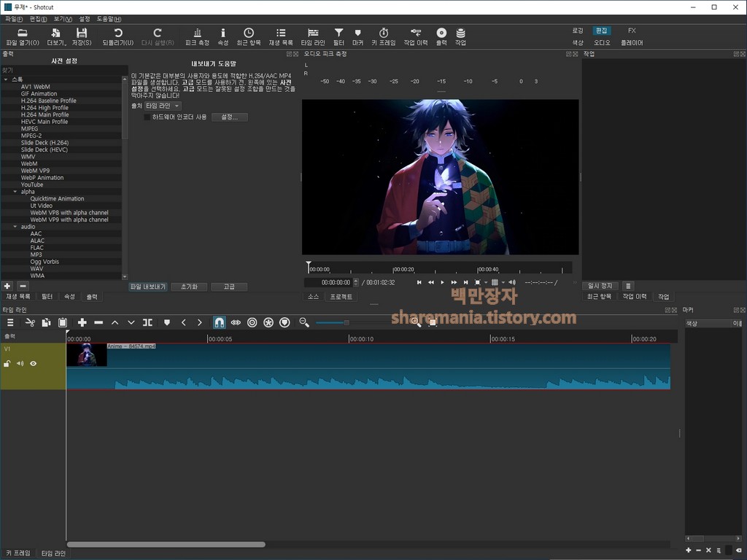This screenshot has height=560, width=747.
Task: Zoom out timeline magnifier icon
Action: coord(304,322)
